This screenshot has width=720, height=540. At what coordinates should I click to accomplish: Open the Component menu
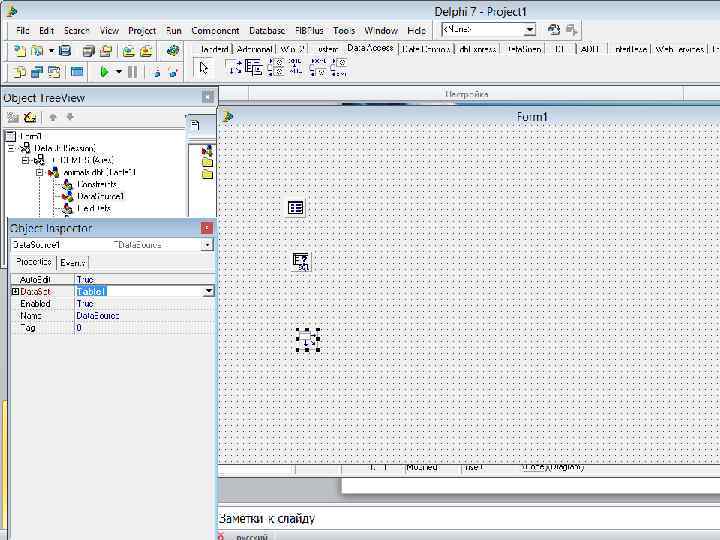[x=215, y=31]
